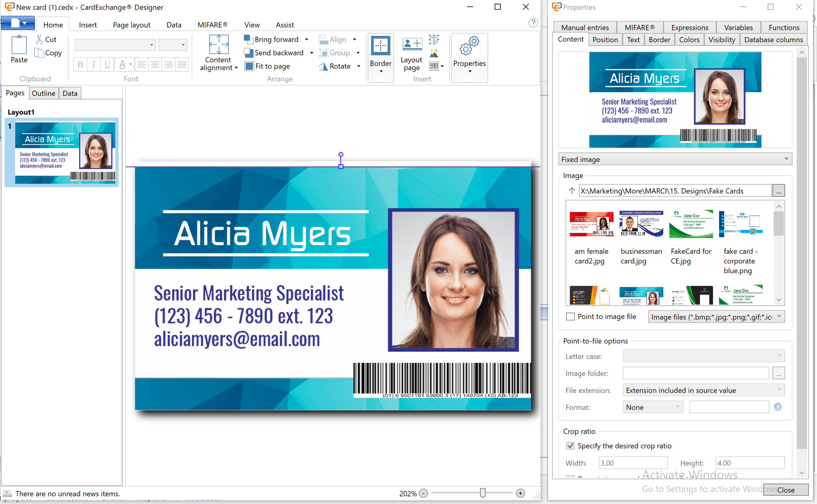This screenshot has width=817, height=504.
Task: Open the Image files filter dropdown
Action: 779,317
